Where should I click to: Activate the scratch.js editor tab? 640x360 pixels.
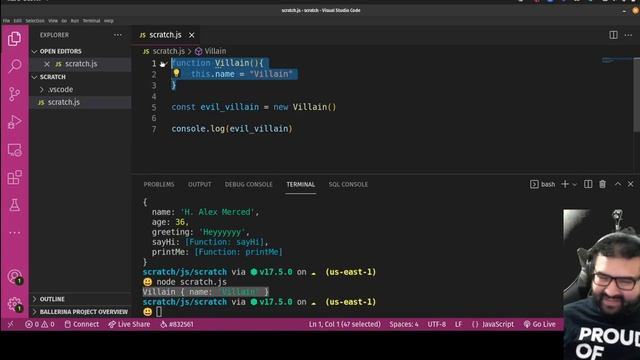165,35
